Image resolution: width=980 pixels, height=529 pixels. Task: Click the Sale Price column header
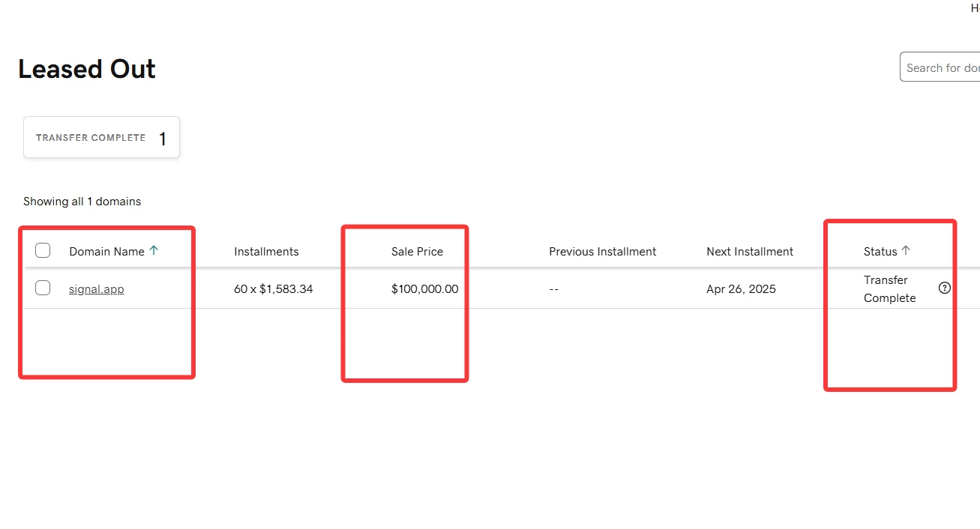click(417, 252)
